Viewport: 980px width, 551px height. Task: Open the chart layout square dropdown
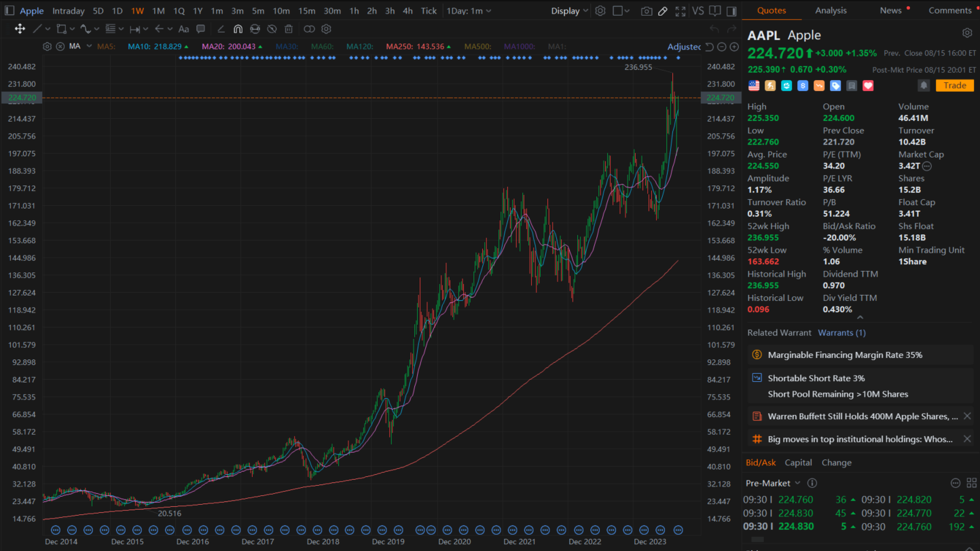coord(621,11)
